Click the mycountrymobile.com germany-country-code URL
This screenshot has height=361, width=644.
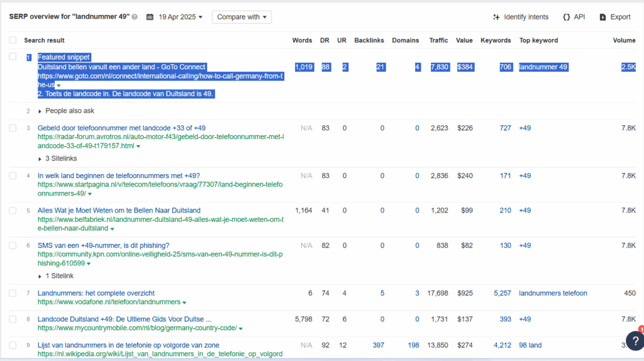click(x=137, y=328)
